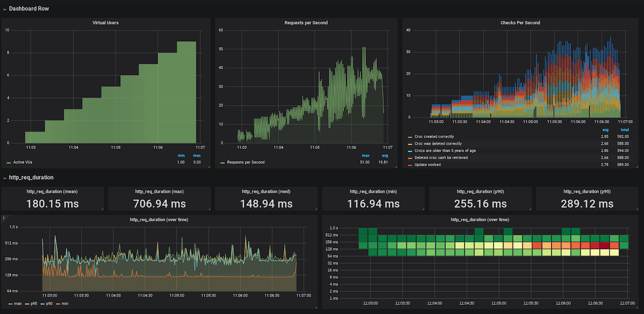Open http_req_duration (max) panel title menu
This screenshot has width=644, height=314.
159,191
